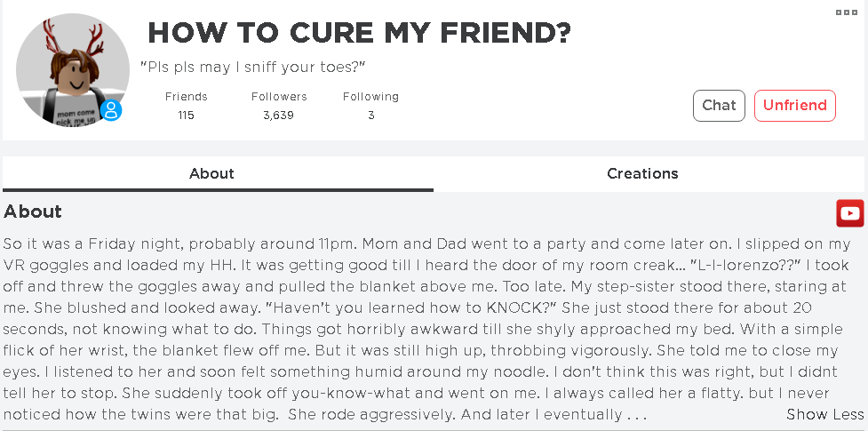This screenshot has height=431, width=868.
Task: Click the red Unfriend button
Action: pos(794,105)
